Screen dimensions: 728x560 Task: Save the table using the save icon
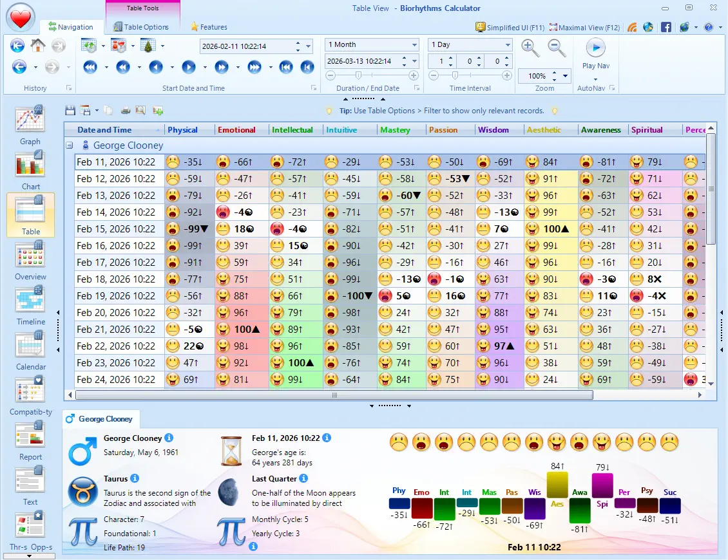point(70,111)
